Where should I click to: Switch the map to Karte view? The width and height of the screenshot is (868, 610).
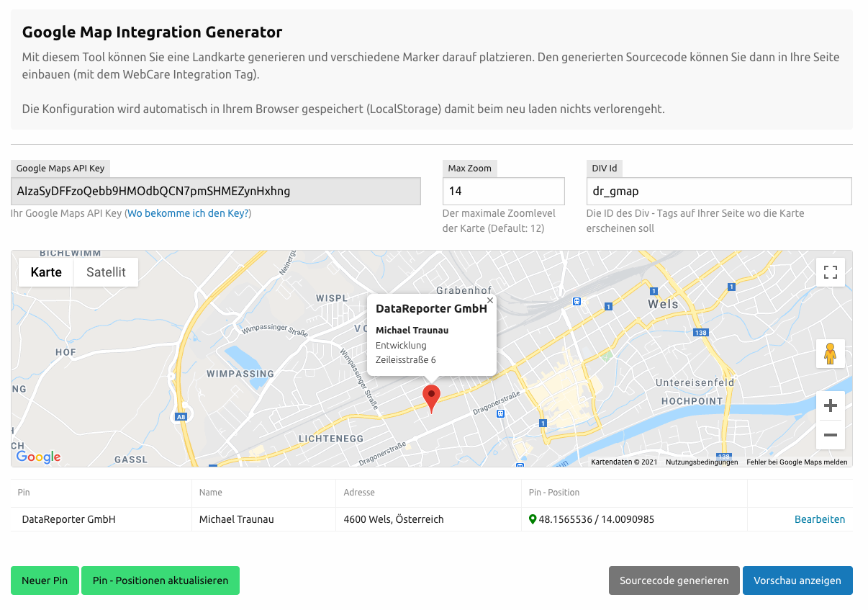click(45, 272)
